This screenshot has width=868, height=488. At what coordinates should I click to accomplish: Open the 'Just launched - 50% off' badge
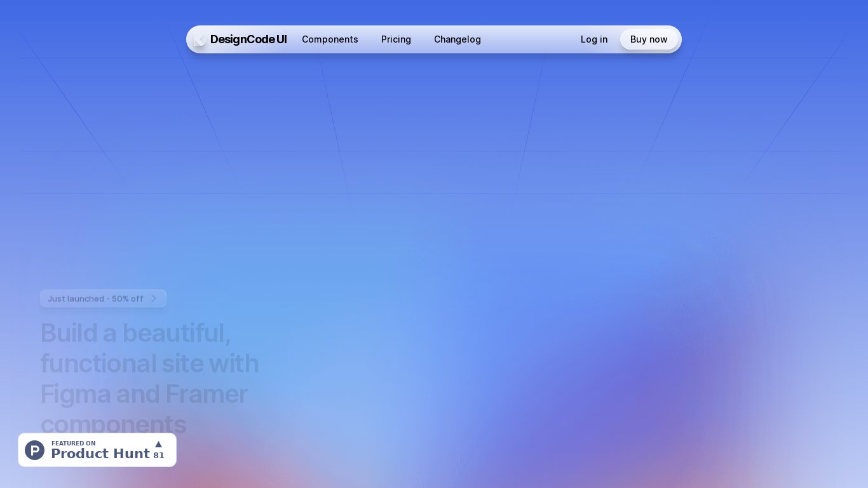coord(103,299)
